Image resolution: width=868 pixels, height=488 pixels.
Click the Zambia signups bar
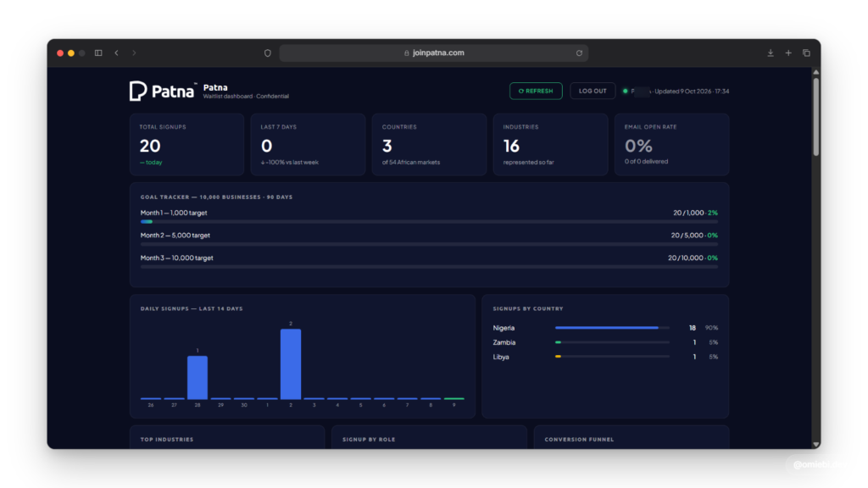click(x=612, y=342)
